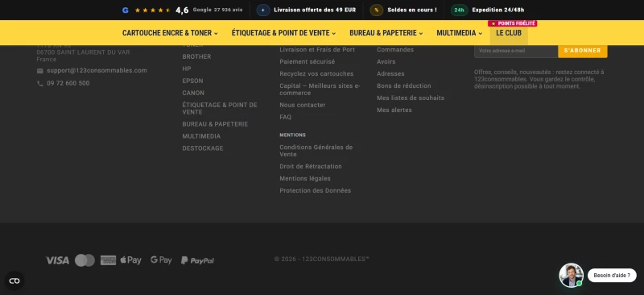
Task: Open footer Étiquetage & Point de Vente link
Action: (x=220, y=109)
